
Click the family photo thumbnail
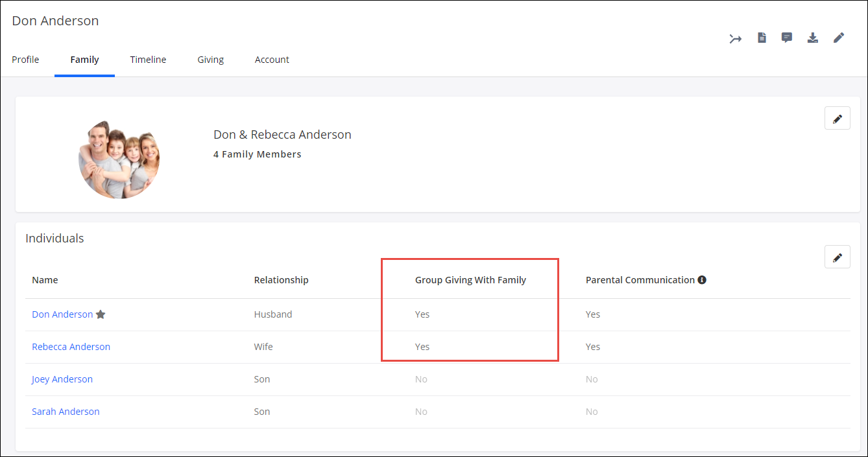point(119,159)
